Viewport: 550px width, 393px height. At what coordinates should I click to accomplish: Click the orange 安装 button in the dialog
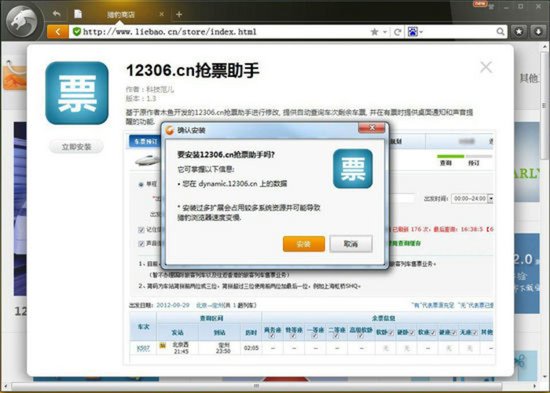(x=304, y=244)
